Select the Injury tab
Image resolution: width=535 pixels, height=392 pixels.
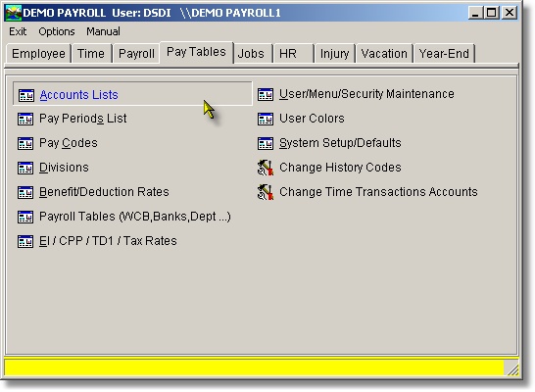pos(334,54)
